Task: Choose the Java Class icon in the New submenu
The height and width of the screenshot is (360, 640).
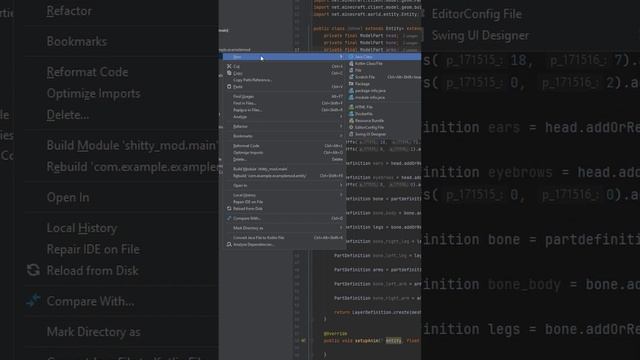Action: pyautogui.click(x=351, y=57)
